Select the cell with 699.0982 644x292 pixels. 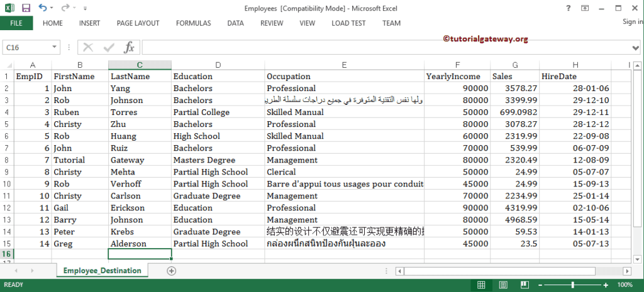[x=515, y=112]
